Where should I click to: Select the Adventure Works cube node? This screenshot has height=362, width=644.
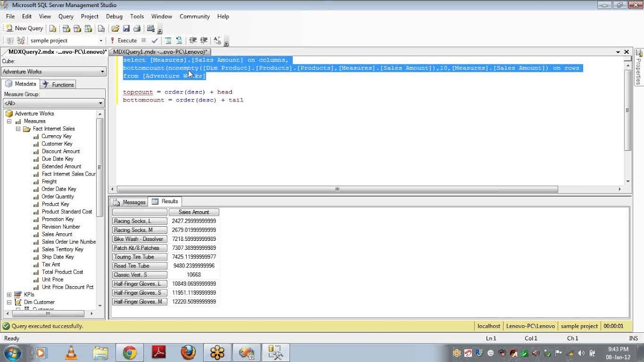click(34, 114)
